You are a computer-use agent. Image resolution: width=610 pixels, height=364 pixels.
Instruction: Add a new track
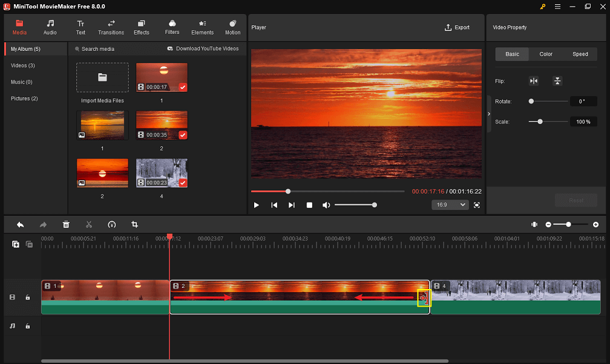16,244
